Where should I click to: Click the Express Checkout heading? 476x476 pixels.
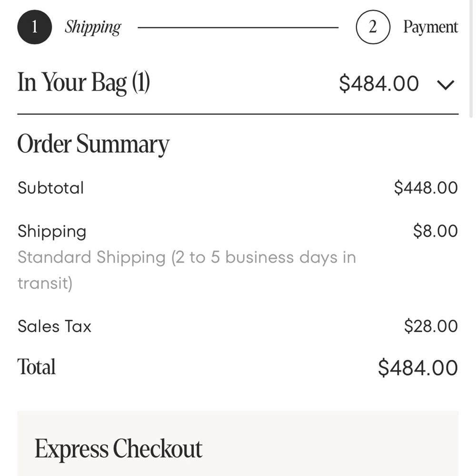pos(119,449)
